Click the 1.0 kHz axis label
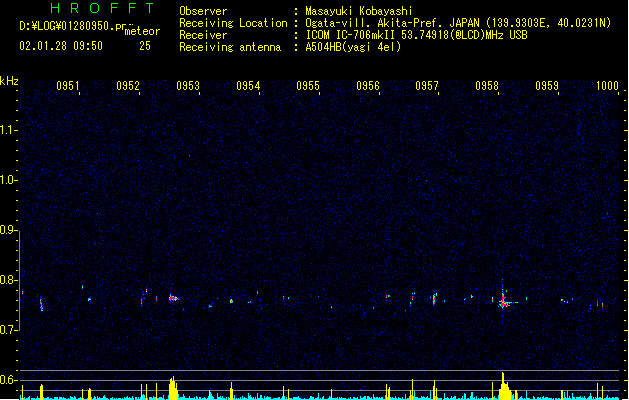The height and width of the screenshot is (400, 629). [9, 180]
